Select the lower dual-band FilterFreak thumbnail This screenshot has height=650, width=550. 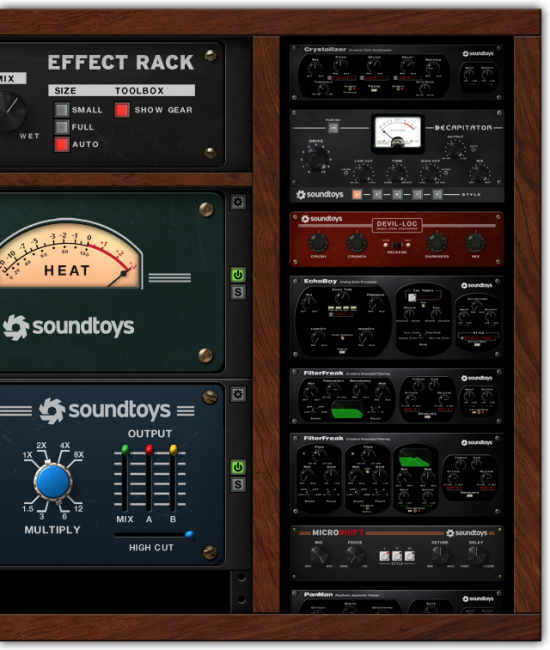click(397, 475)
